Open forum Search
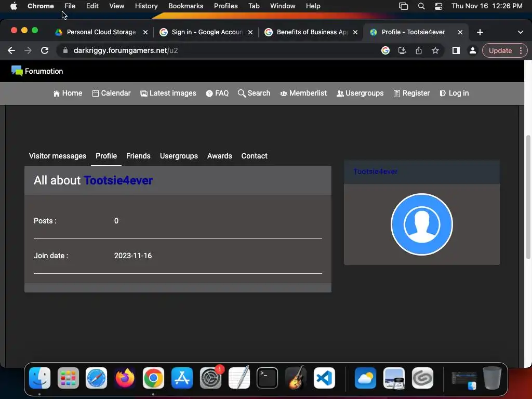Screen dimensions: 532x399 (x=254, y=94)
